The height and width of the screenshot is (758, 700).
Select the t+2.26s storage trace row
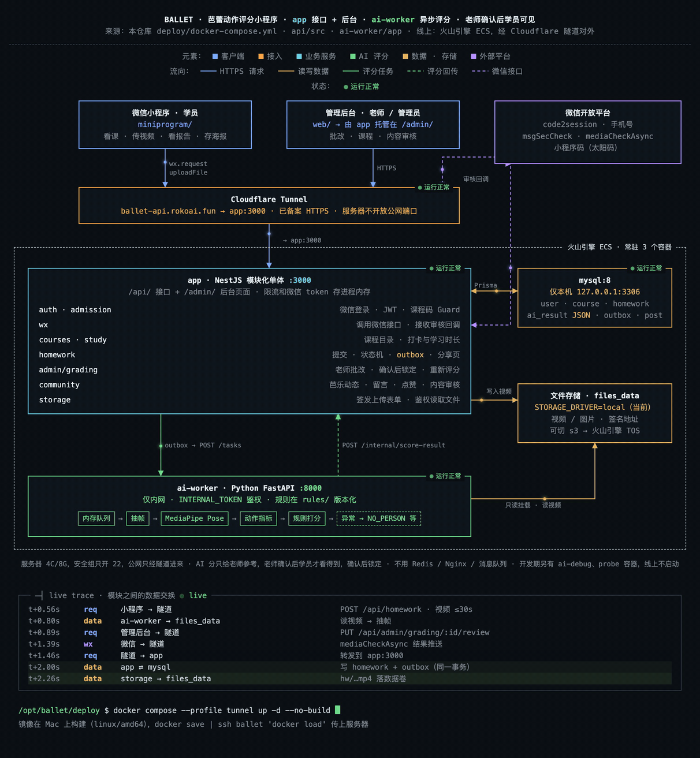(x=350, y=678)
